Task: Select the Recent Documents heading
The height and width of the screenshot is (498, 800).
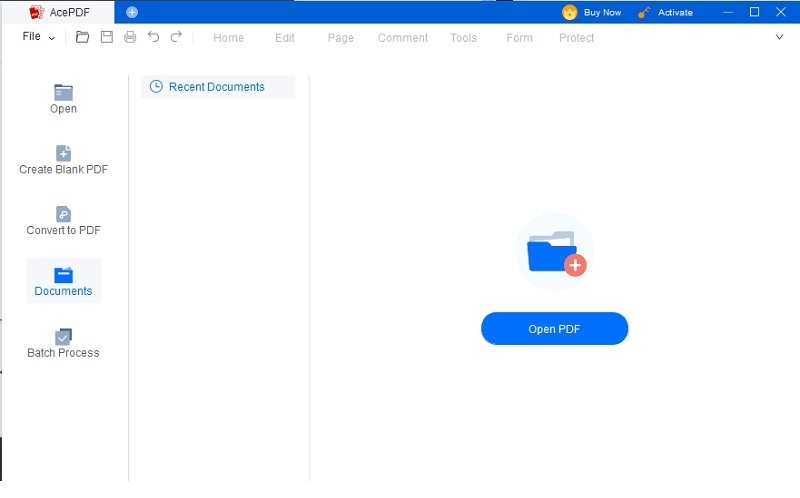Action: 216,87
